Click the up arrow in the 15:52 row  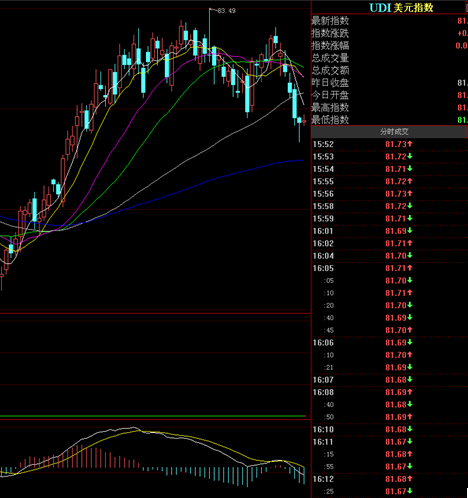point(410,144)
